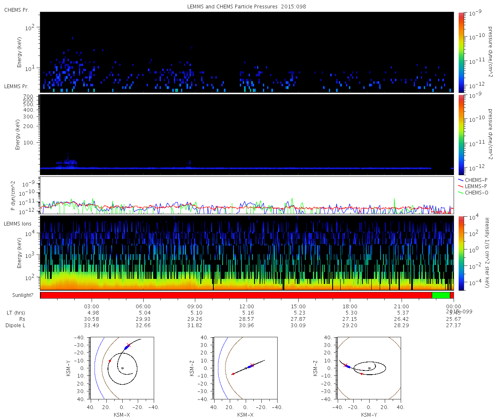504x420 pixels.
Task: Click the red X marker in KSM-X/KSM-Z plot
Action: coord(252,365)
